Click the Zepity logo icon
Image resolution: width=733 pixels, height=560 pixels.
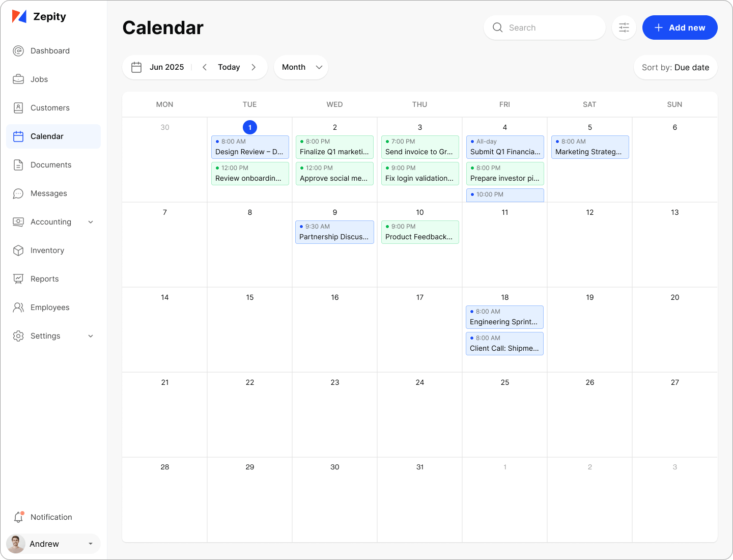pyautogui.click(x=19, y=17)
